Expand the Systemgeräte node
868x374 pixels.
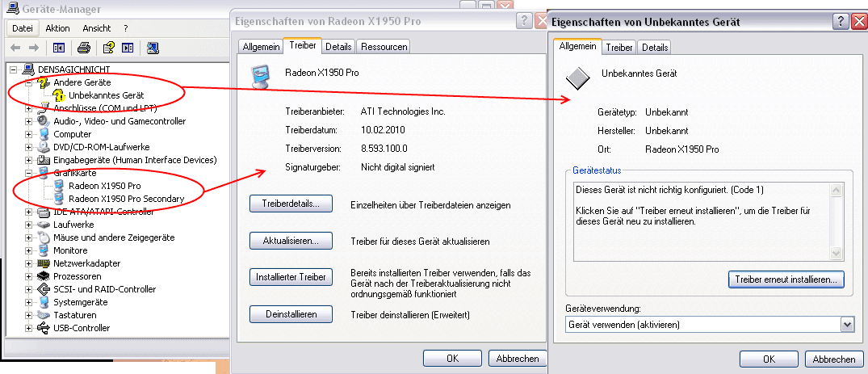click(29, 302)
